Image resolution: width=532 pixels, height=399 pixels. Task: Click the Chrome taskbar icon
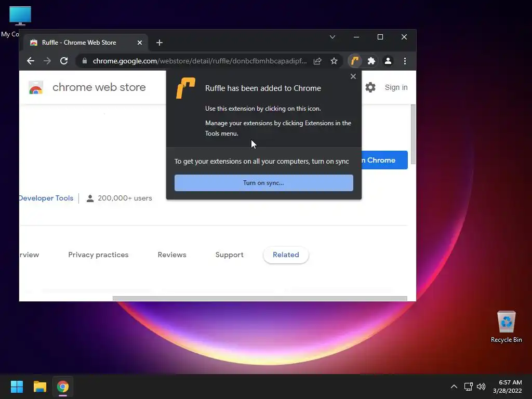pyautogui.click(x=63, y=387)
